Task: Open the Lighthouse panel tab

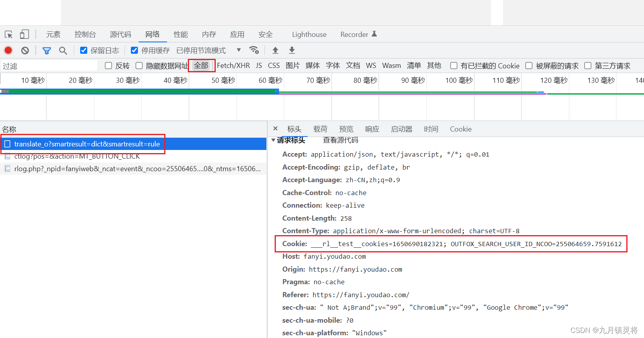Action: pyautogui.click(x=309, y=35)
